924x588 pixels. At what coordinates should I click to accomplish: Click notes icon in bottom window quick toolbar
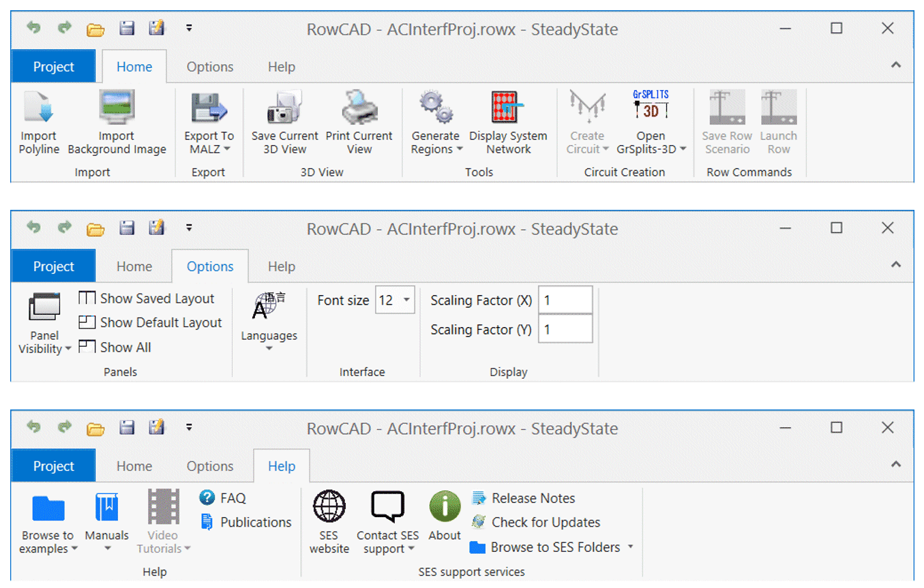pos(158,427)
